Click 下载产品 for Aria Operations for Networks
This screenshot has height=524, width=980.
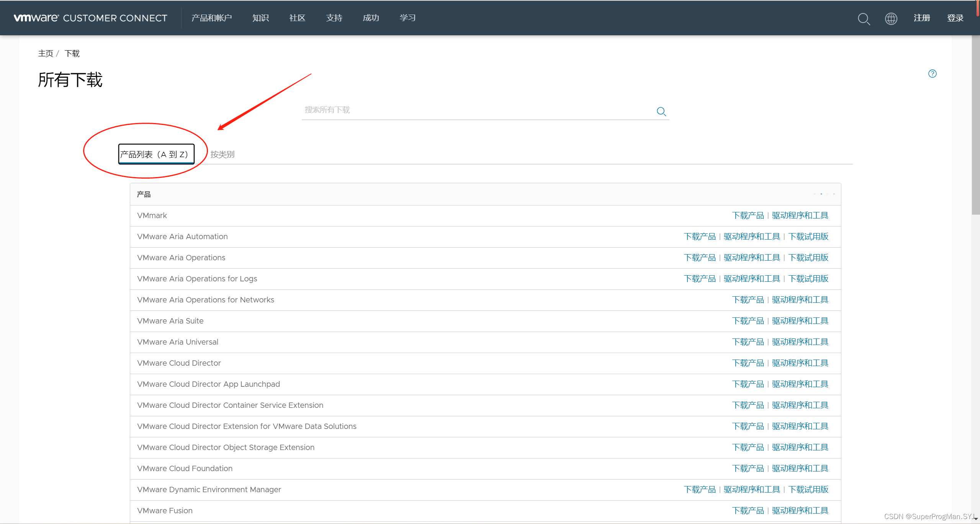pos(748,300)
